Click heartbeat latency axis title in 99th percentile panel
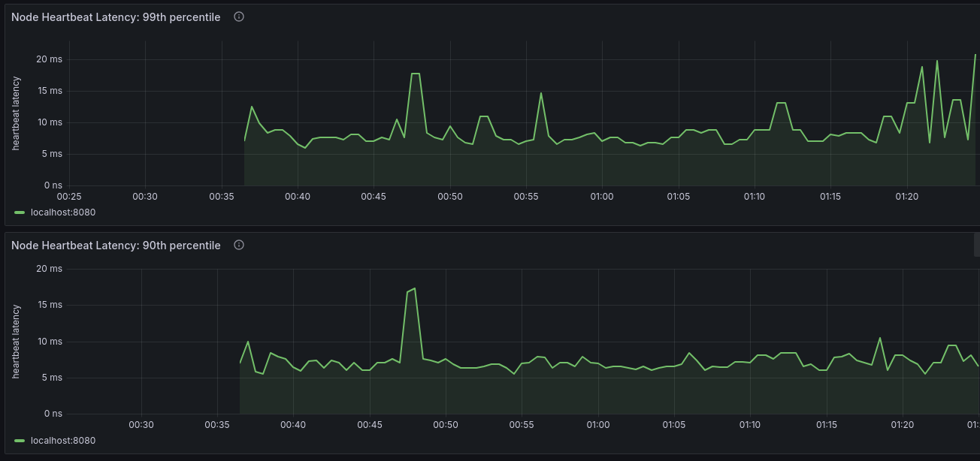Image resolution: width=980 pixels, height=461 pixels. pyautogui.click(x=17, y=113)
